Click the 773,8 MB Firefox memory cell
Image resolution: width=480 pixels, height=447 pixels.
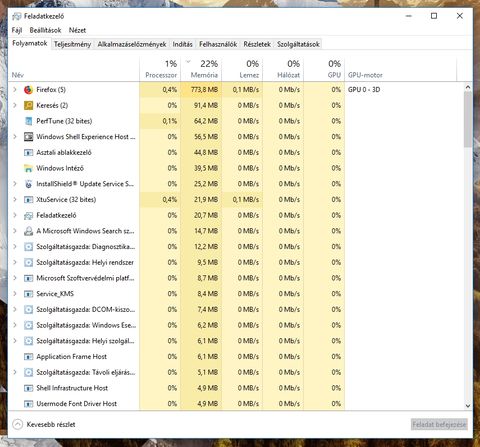click(201, 90)
